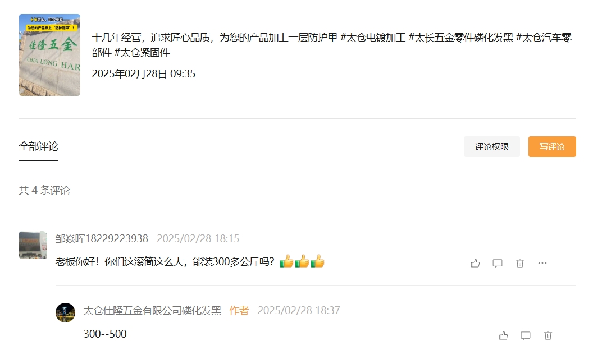Screen dimensions: 593x364
Task: Open the #太长五金零件磷化发黑 hashtag
Action: (460, 38)
